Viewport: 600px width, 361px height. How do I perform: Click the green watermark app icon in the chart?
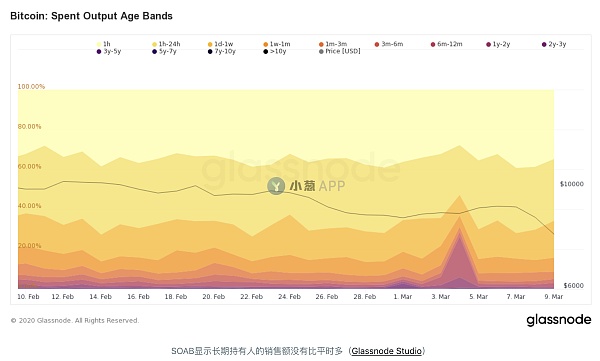(276, 186)
